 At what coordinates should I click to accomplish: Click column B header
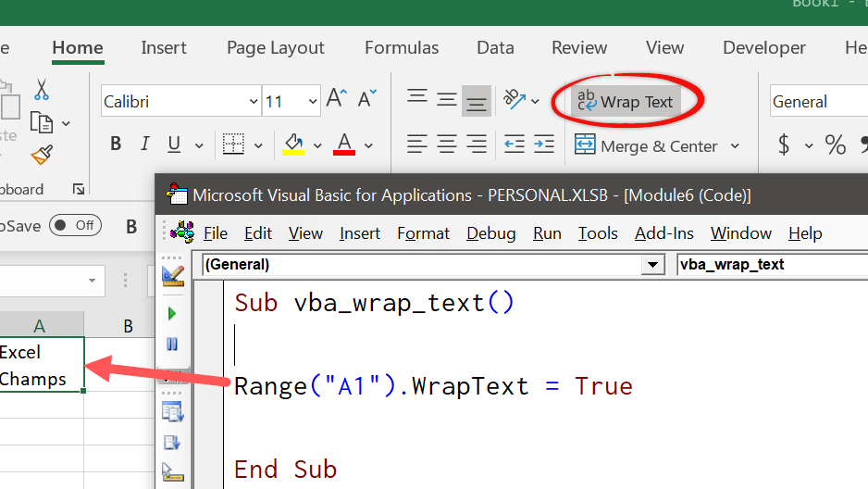pyautogui.click(x=128, y=326)
